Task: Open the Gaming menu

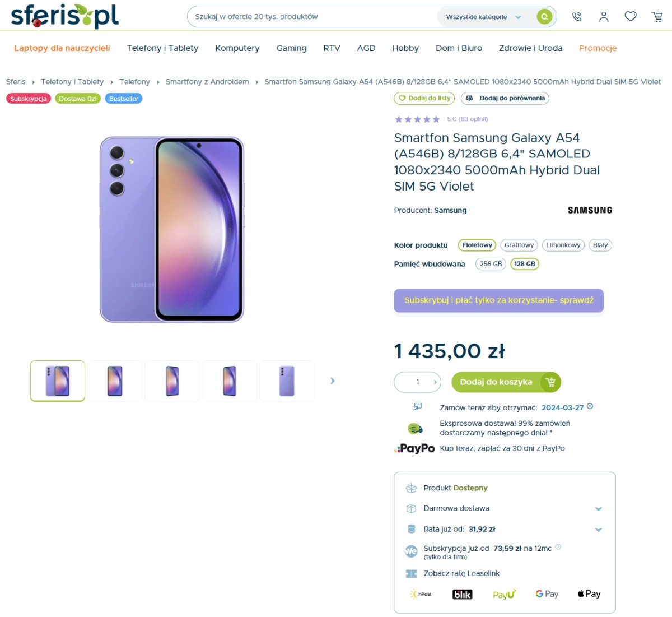Action: [x=291, y=48]
